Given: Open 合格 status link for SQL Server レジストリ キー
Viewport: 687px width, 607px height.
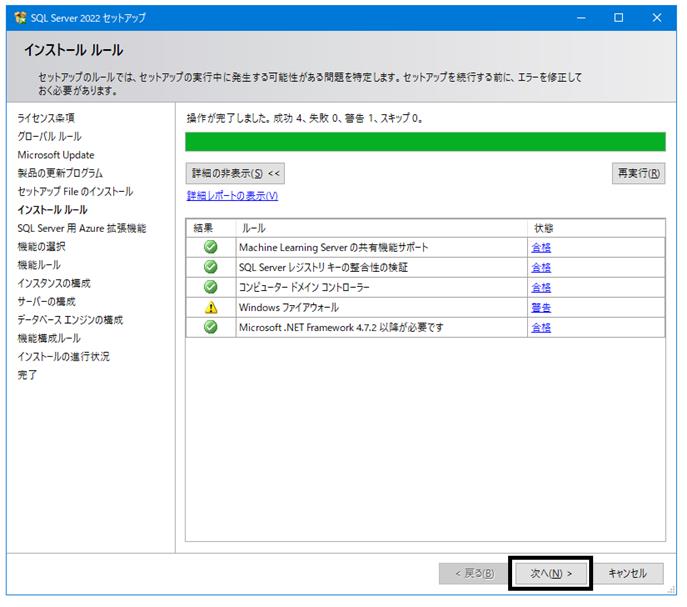Looking at the screenshot, I should click(x=541, y=267).
